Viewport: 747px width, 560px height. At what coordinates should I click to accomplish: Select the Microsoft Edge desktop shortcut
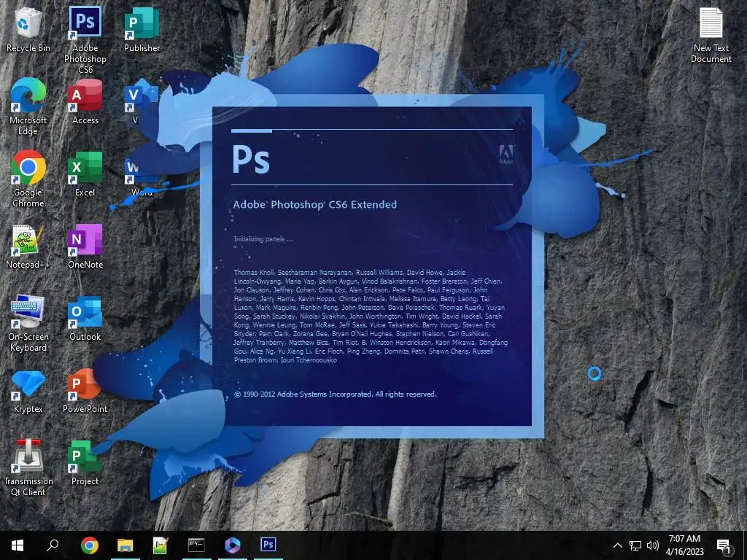pyautogui.click(x=28, y=106)
